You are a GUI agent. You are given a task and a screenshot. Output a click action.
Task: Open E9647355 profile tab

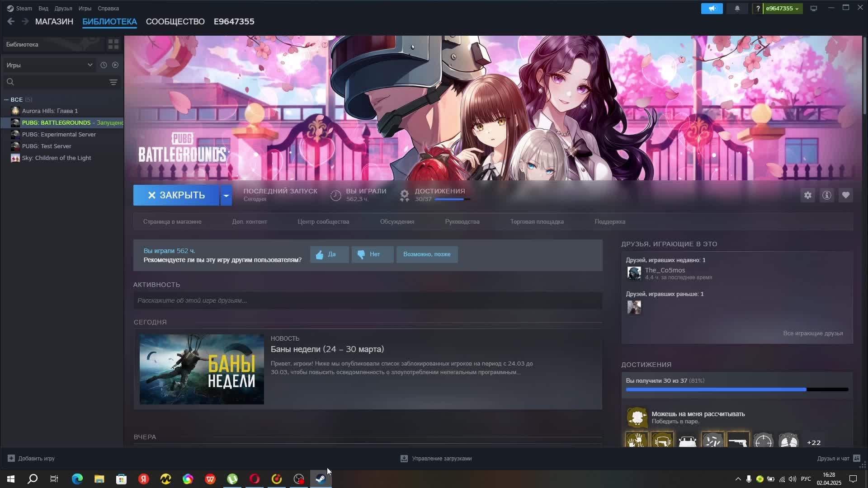click(x=234, y=21)
